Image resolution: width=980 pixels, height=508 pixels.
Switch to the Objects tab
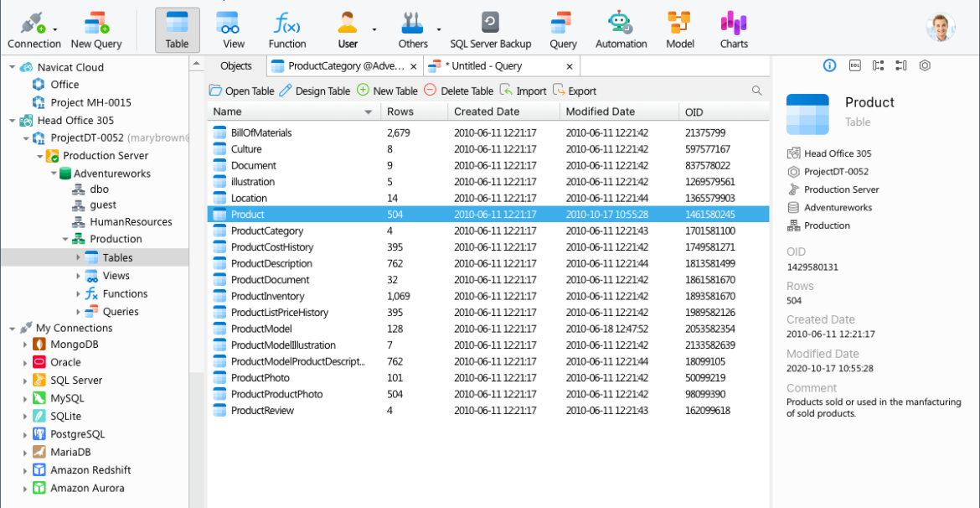click(236, 65)
